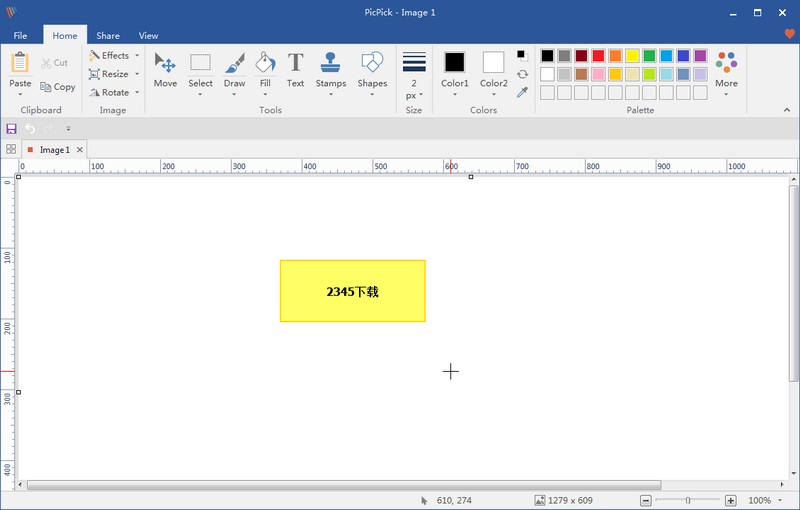Image resolution: width=800 pixels, height=510 pixels.
Task: Redo the undone action
Action: coord(48,129)
